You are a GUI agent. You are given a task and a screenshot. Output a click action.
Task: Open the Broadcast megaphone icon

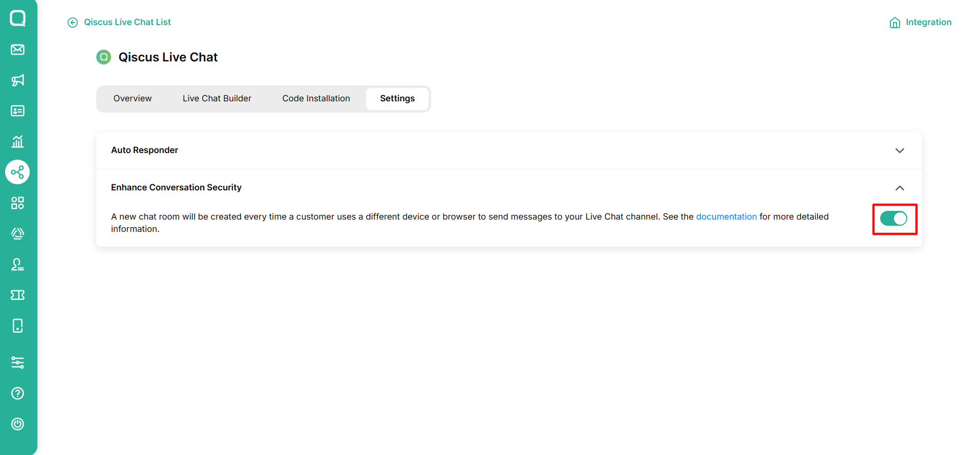(x=18, y=80)
